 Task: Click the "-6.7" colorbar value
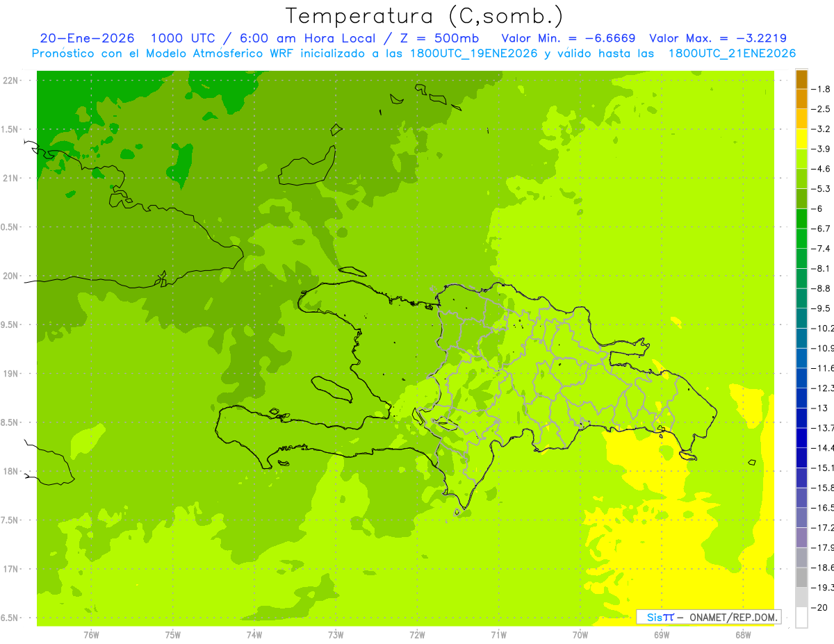pos(821,229)
